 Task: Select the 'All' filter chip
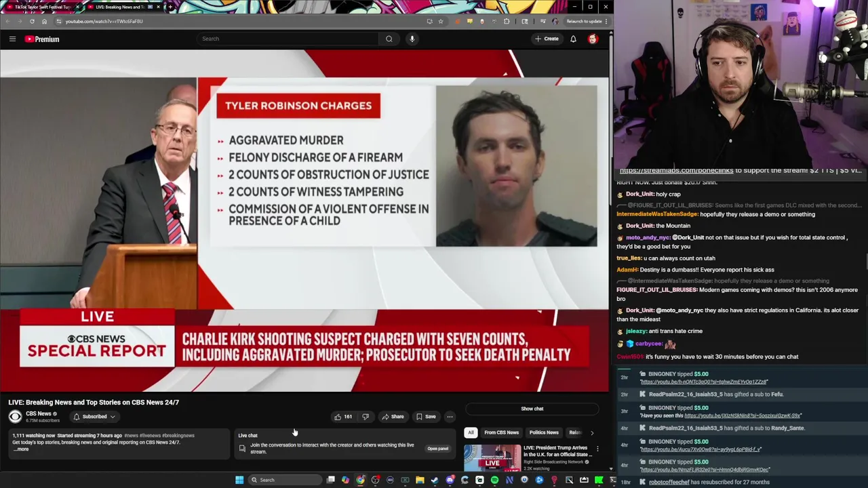[471, 432]
